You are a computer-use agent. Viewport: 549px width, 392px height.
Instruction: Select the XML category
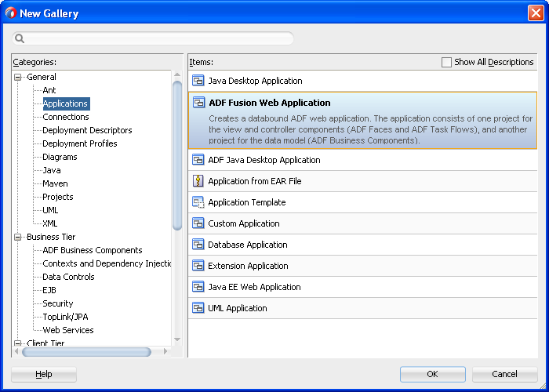pyautogui.click(x=50, y=223)
